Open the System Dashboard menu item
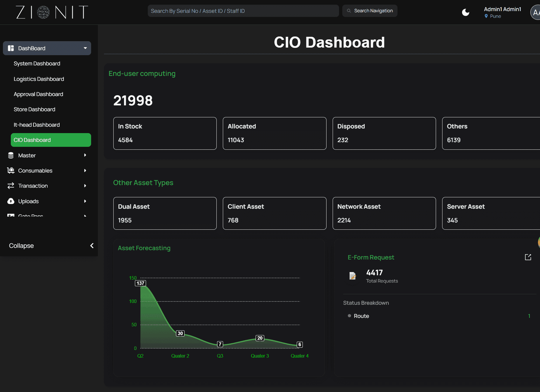This screenshot has width=540, height=392. (37, 64)
